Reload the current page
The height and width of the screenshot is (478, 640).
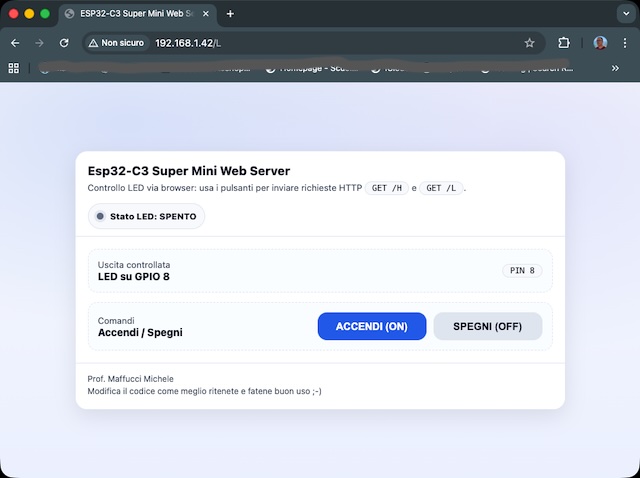[x=64, y=43]
